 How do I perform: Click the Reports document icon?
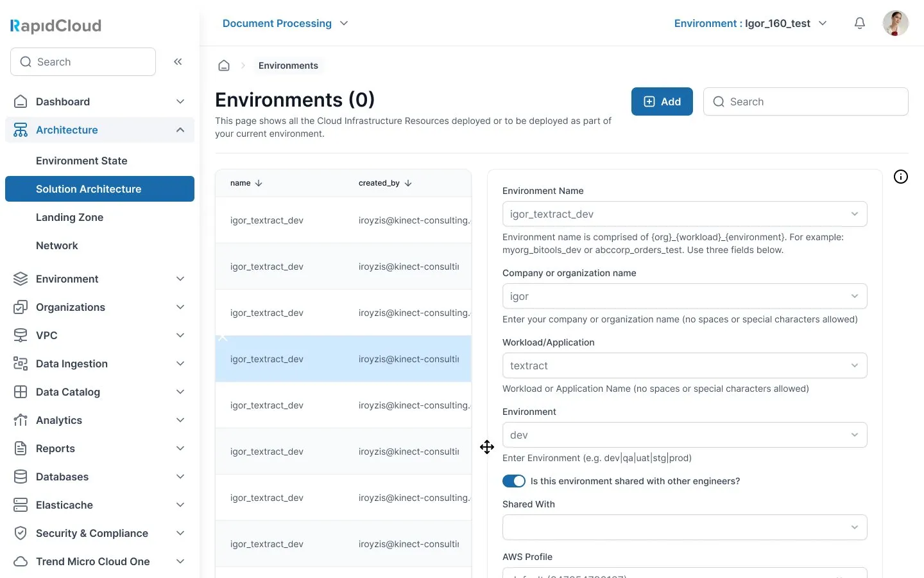click(21, 448)
